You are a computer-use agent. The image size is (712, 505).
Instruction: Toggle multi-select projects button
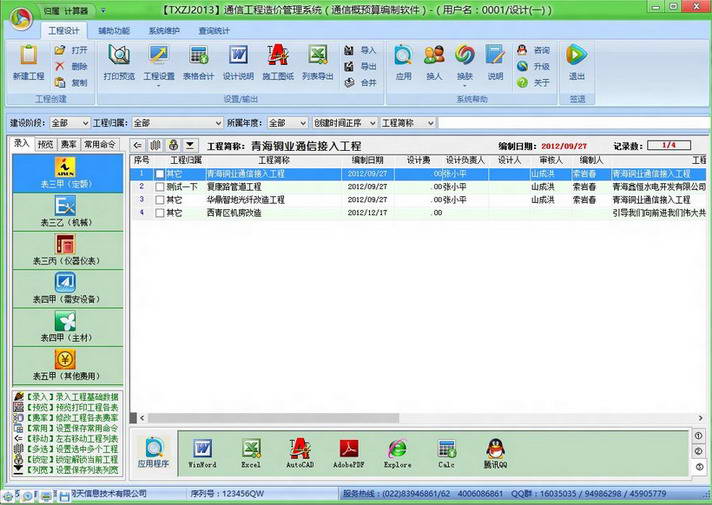155,146
